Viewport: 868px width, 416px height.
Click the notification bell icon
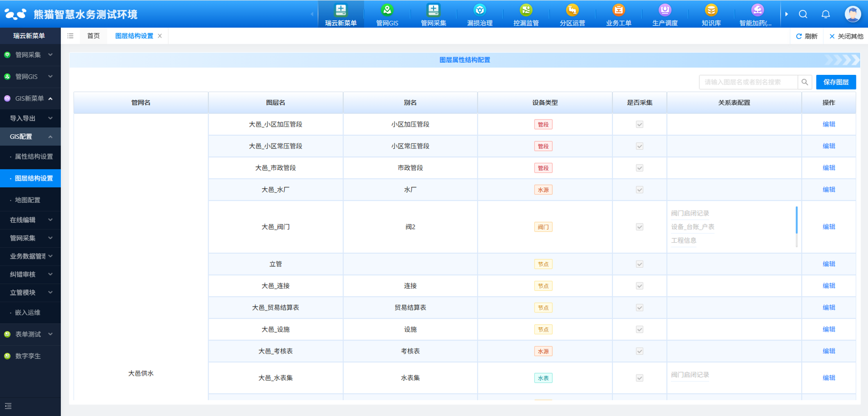(825, 14)
